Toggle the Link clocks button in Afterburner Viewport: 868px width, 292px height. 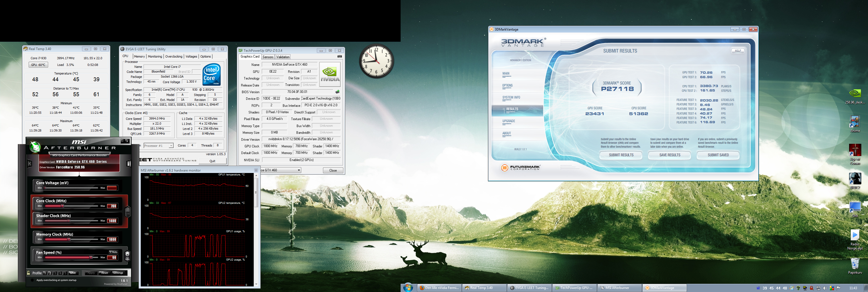[128, 212]
